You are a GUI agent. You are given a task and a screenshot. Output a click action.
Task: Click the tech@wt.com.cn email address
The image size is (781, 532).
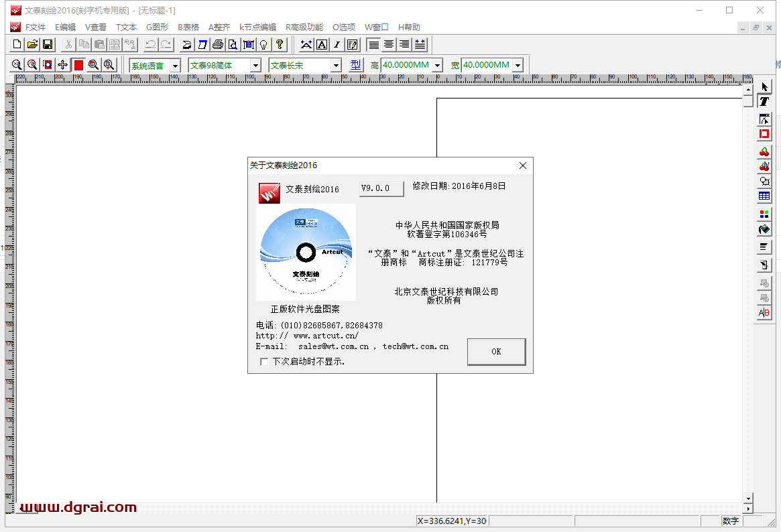tap(416, 347)
